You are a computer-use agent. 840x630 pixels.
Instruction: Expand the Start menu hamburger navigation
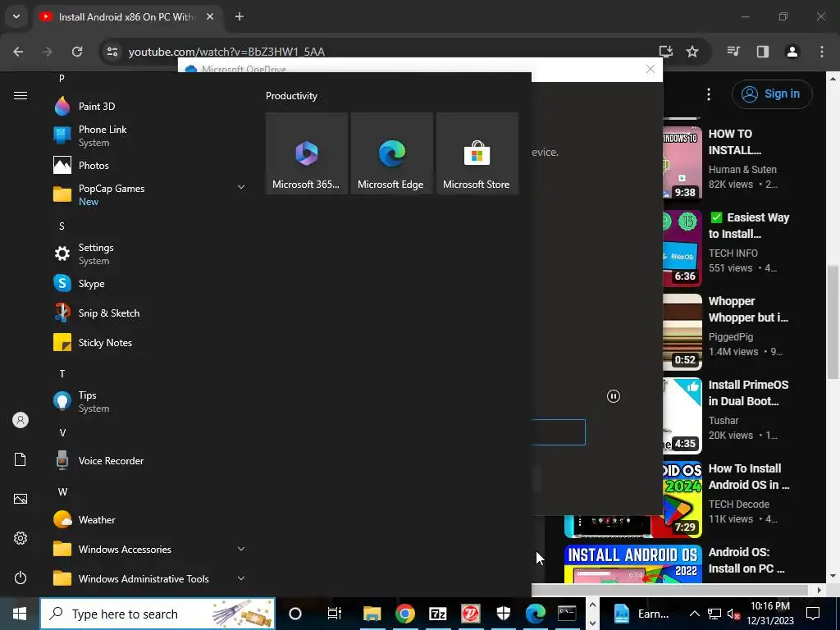point(21,95)
